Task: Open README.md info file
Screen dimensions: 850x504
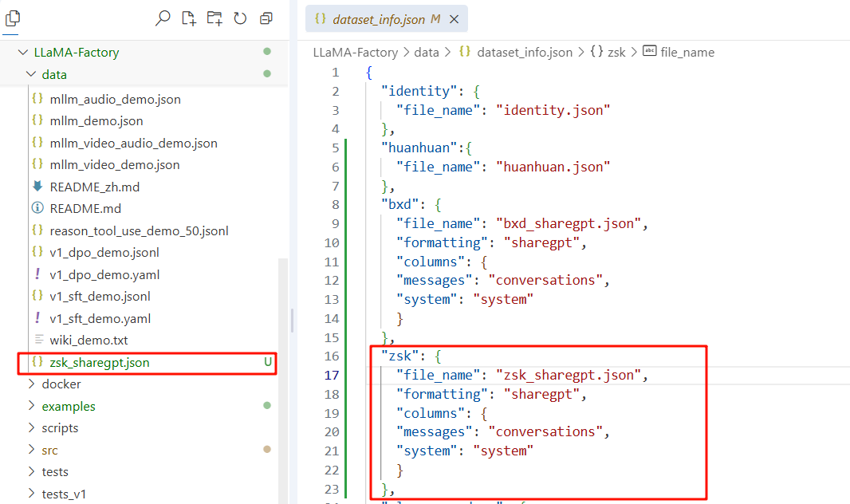Action: pos(85,208)
